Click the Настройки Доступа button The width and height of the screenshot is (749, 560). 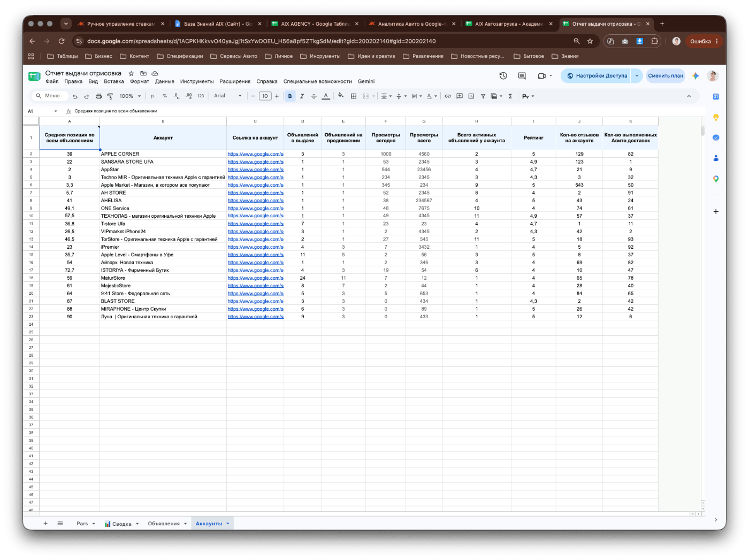[597, 76]
